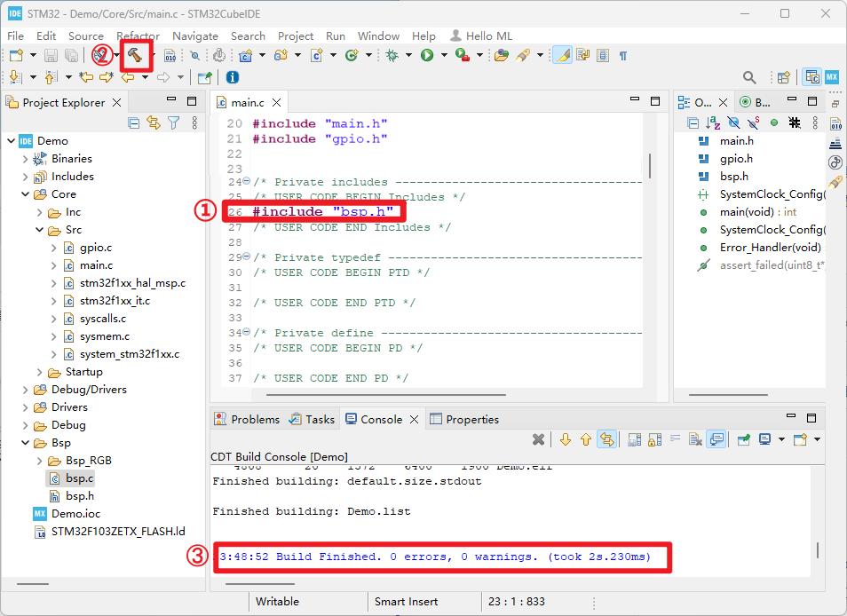Open Display Selected Console dropdown arrow
This screenshot has height=616, width=847.
[x=781, y=439]
